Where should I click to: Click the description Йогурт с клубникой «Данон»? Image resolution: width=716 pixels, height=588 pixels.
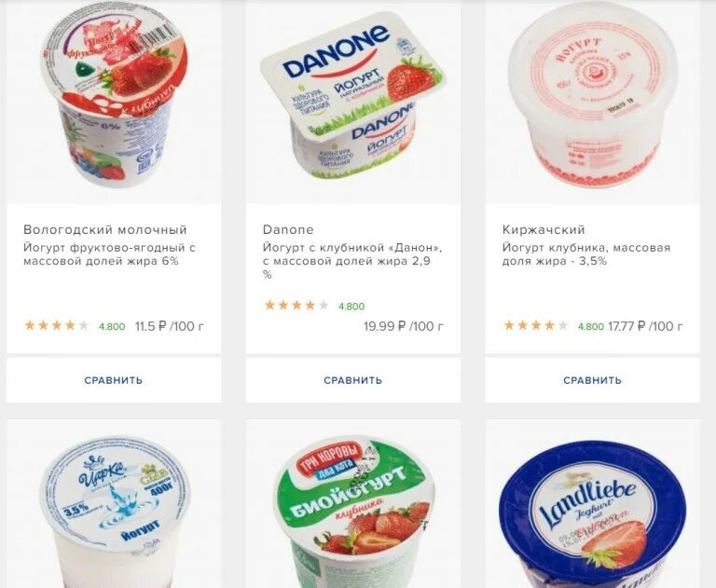pyautogui.click(x=352, y=261)
